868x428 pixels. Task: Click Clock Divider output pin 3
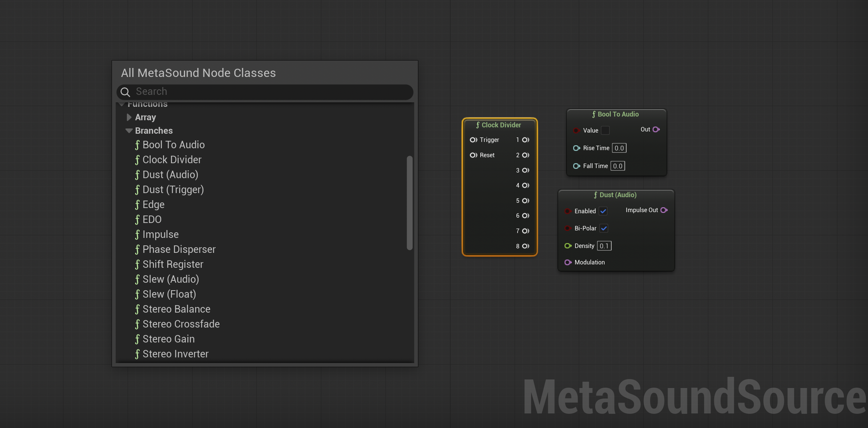click(525, 170)
